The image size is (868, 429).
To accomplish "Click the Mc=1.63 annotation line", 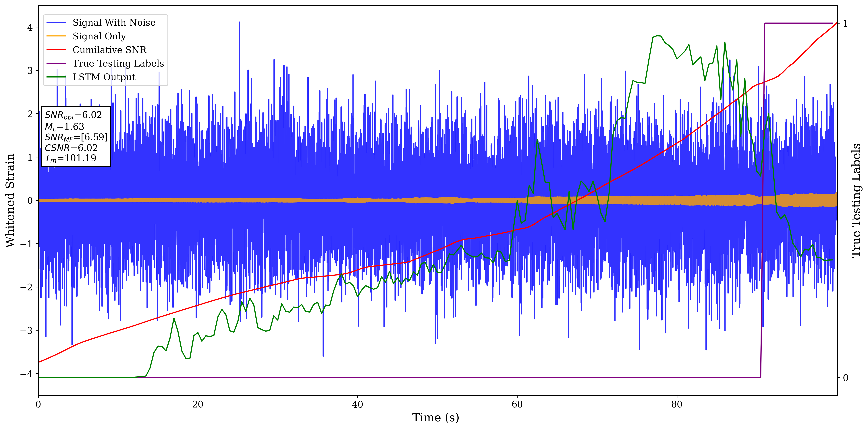I will (x=64, y=127).
